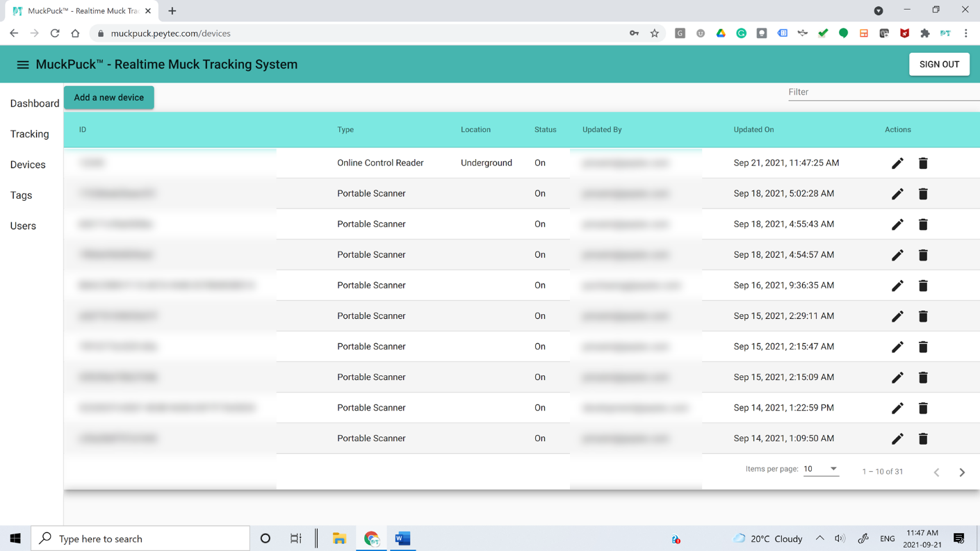Edit device updated Sep 18, 4:54:57 AM
980x551 pixels.
coord(897,255)
